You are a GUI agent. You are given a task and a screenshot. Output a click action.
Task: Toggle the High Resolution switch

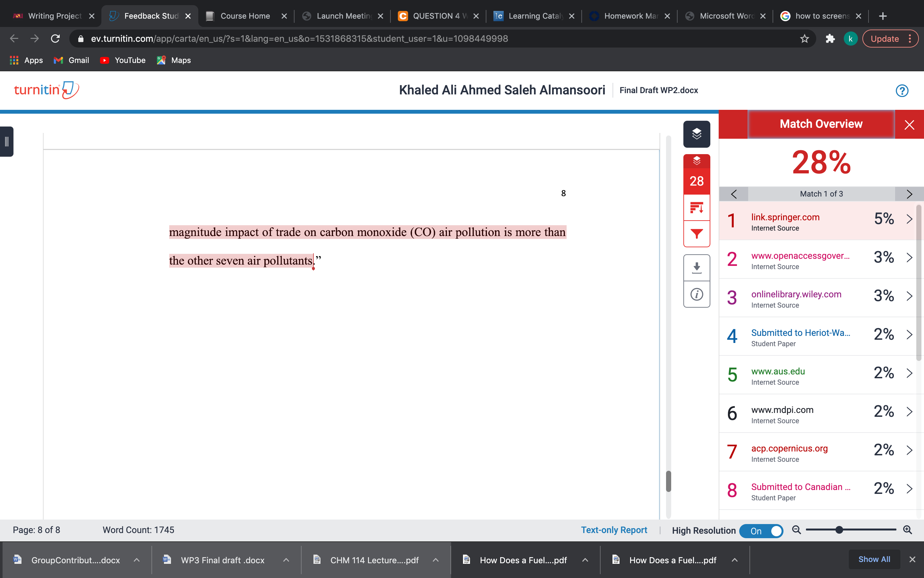[761, 530]
